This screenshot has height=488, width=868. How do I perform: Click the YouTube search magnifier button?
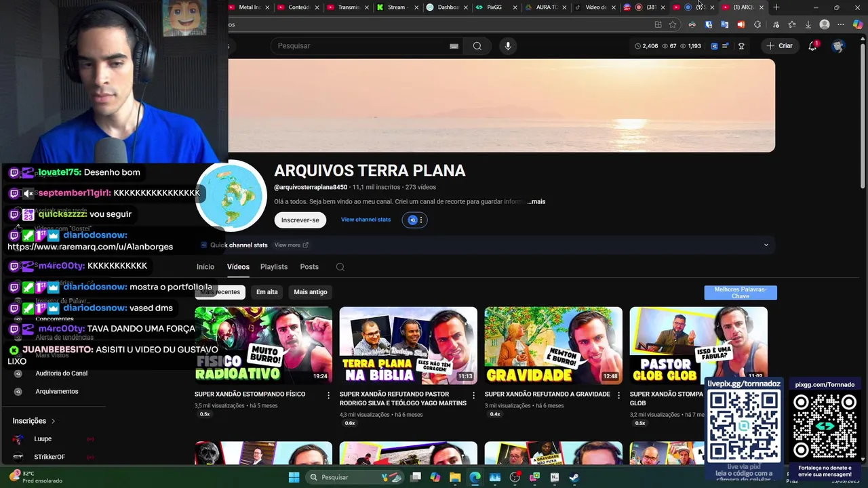pos(477,46)
